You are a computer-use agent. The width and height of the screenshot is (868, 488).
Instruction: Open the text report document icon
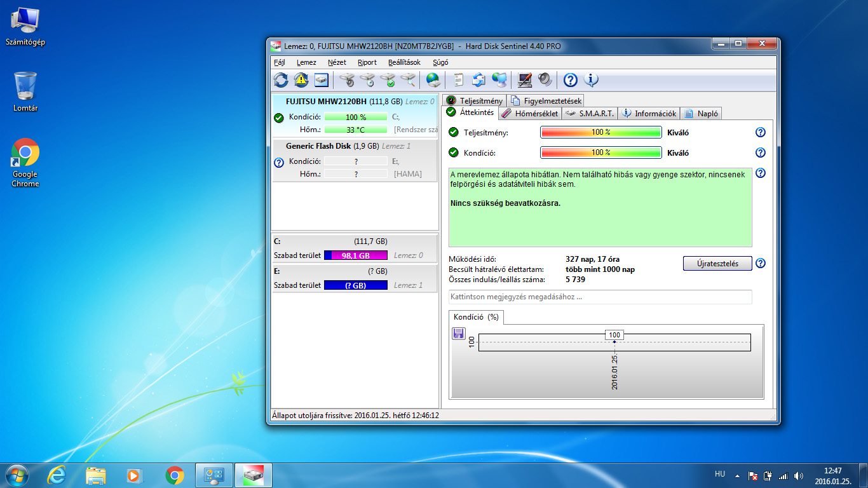pyautogui.click(x=458, y=80)
